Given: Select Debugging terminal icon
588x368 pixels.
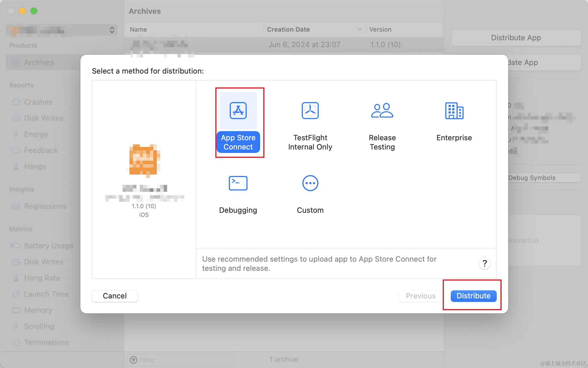Looking at the screenshot, I should click(238, 183).
